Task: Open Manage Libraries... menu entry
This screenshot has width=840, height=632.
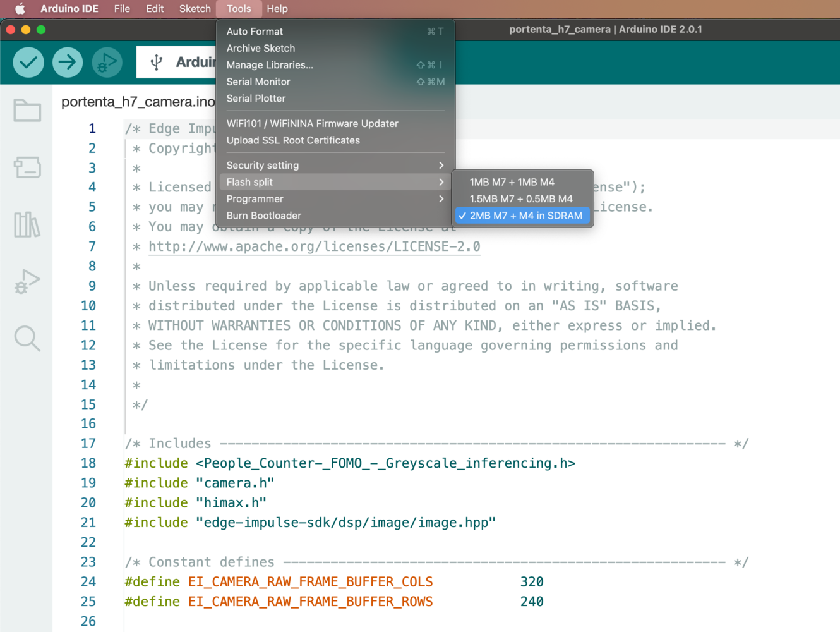Action: pyautogui.click(x=335, y=65)
